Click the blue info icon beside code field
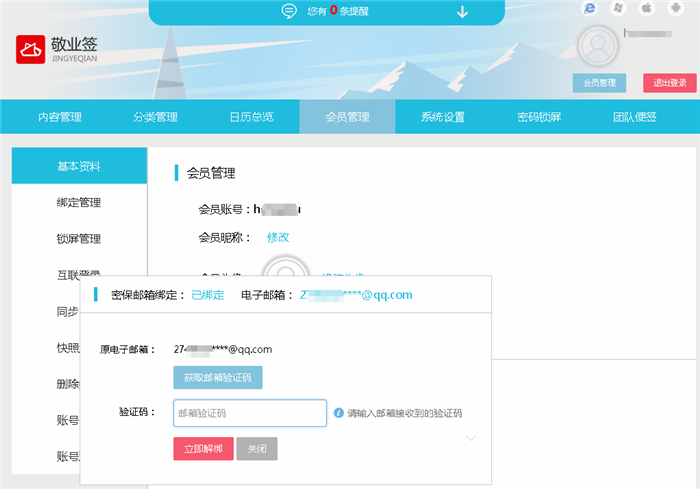 click(339, 412)
